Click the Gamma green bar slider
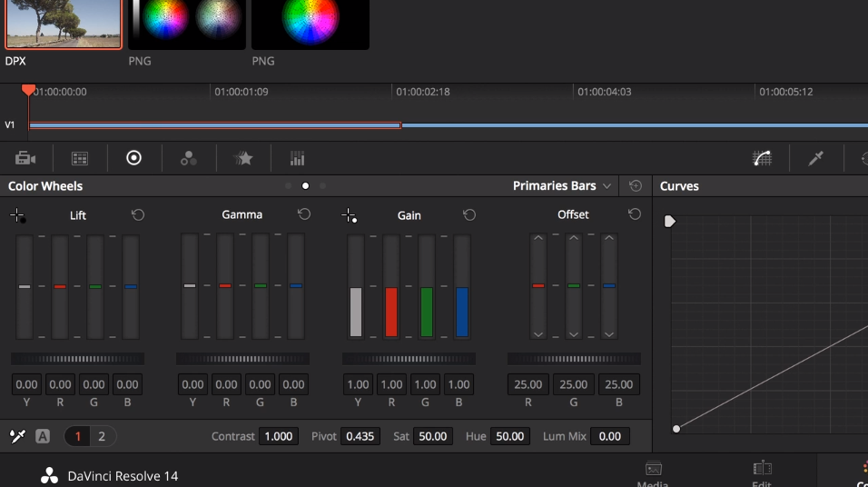Viewport: 868px width, 487px height. click(261, 286)
